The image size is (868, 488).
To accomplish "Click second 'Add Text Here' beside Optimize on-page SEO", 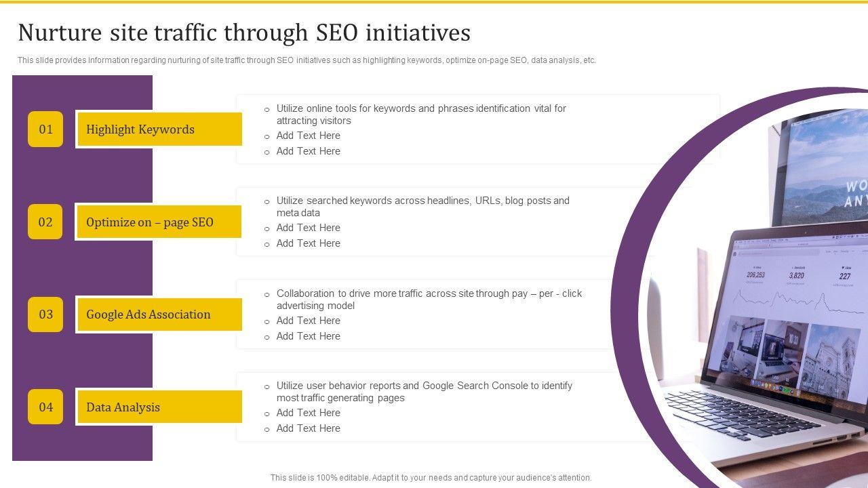I will point(309,243).
